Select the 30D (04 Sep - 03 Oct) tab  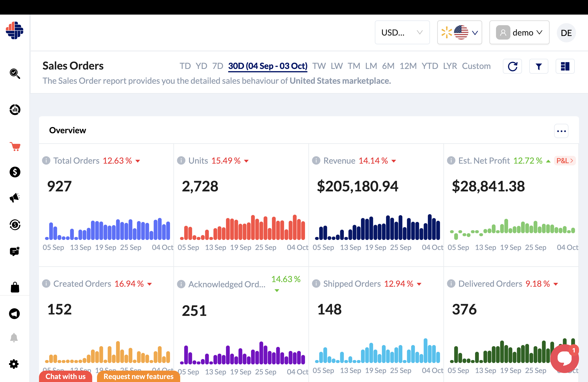[268, 66]
